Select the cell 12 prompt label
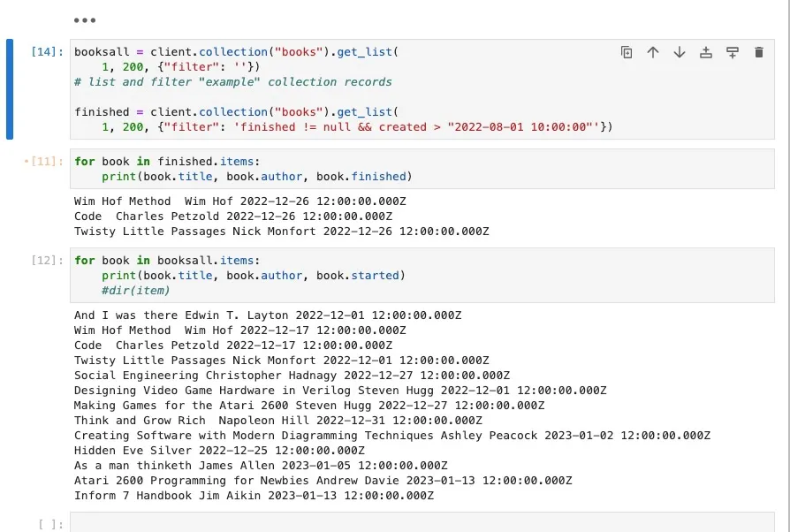 coord(46,261)
